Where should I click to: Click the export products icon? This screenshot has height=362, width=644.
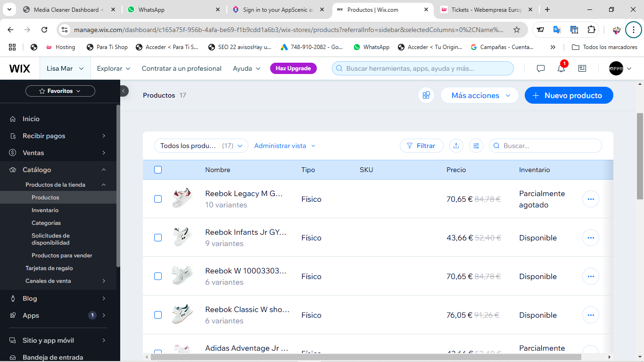tap(456, 146)
